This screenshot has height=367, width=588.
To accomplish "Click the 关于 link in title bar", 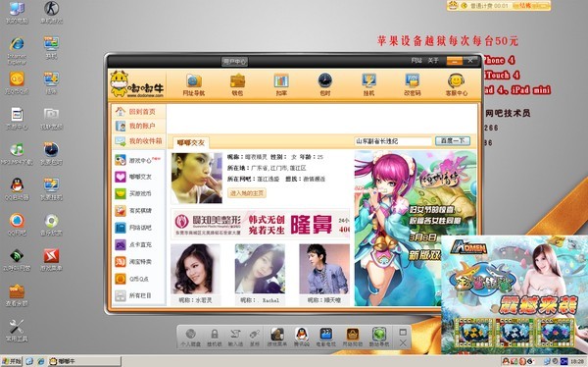I will click(x=433, y=61).
